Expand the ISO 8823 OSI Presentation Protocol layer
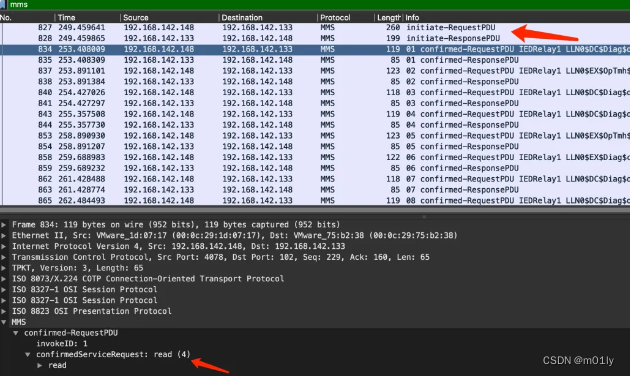 pos(4,311)
